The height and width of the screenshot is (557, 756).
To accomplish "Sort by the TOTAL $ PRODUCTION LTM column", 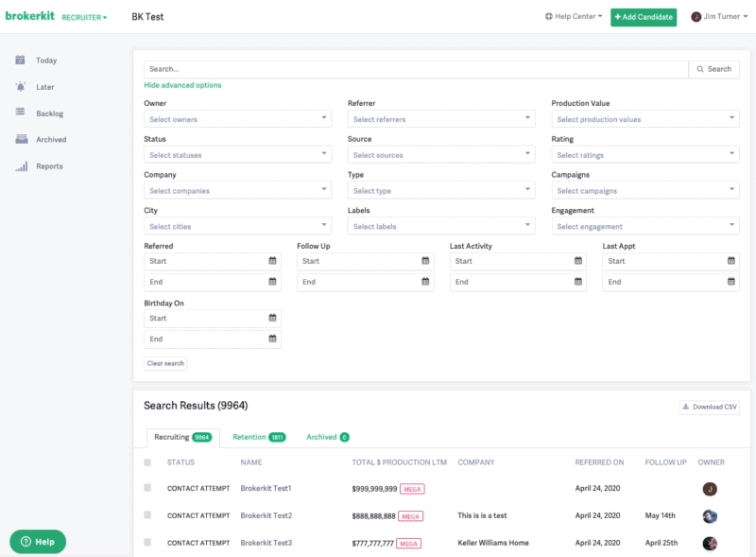I will pos(399,462).
